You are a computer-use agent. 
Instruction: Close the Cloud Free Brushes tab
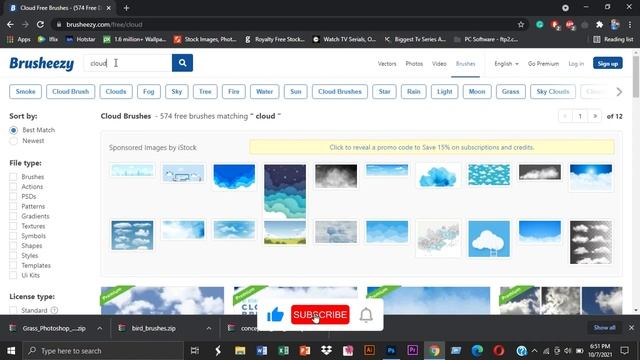click(109, 8)
